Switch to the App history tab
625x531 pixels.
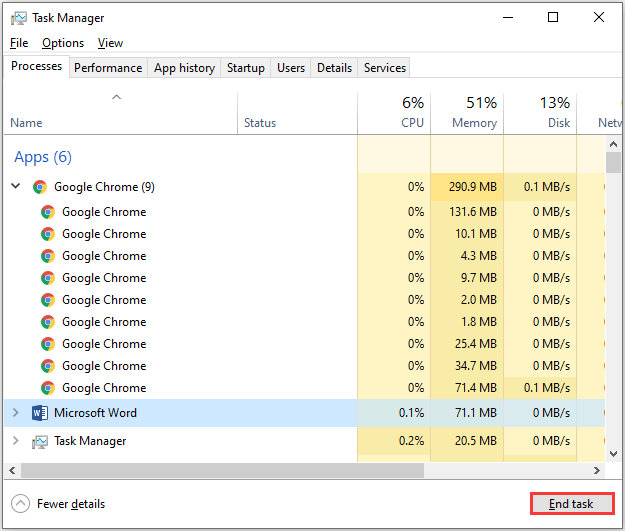point(184,68)
